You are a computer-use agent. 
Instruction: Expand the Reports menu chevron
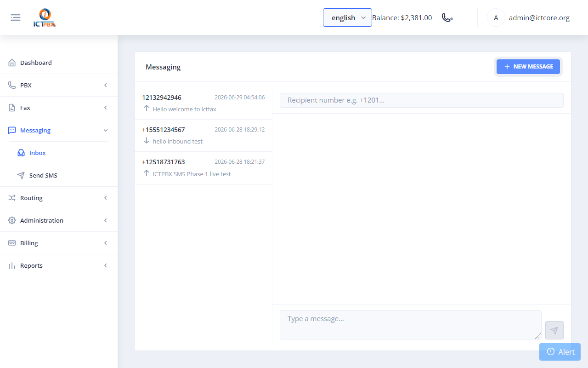pos(106,265)
